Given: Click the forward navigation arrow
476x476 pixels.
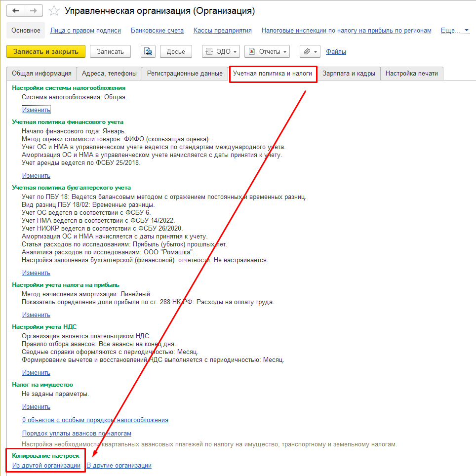Looking at the screenshot, I should coord(34,10).
